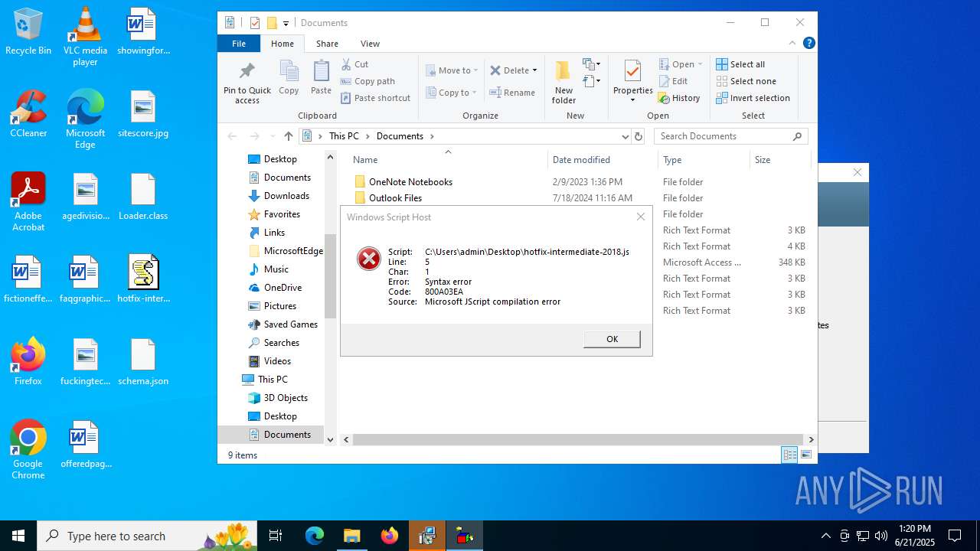The width and height of the screenshot is (980, 551).
Task: Open CCleaner desktop shortcut
Action: point(28,114)
